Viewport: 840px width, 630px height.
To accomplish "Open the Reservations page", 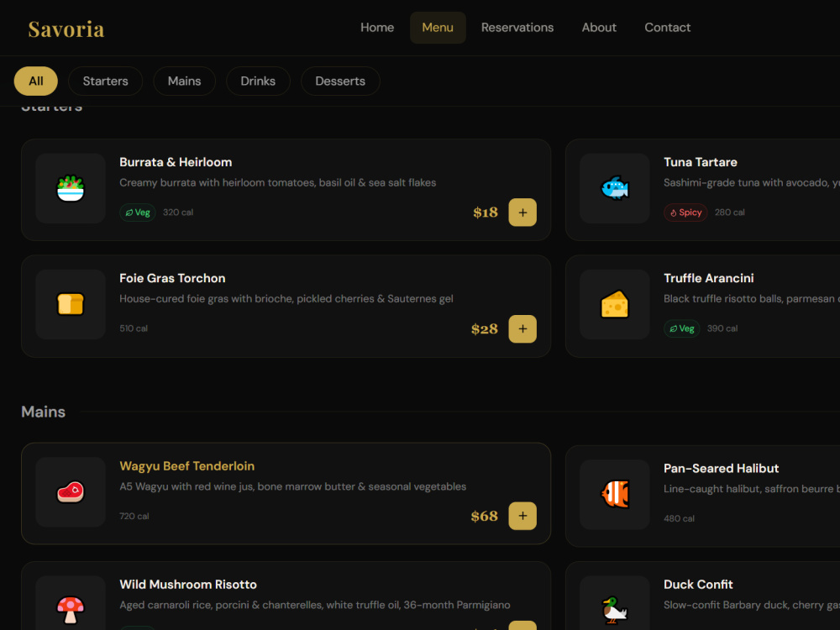I will [517, 28].
